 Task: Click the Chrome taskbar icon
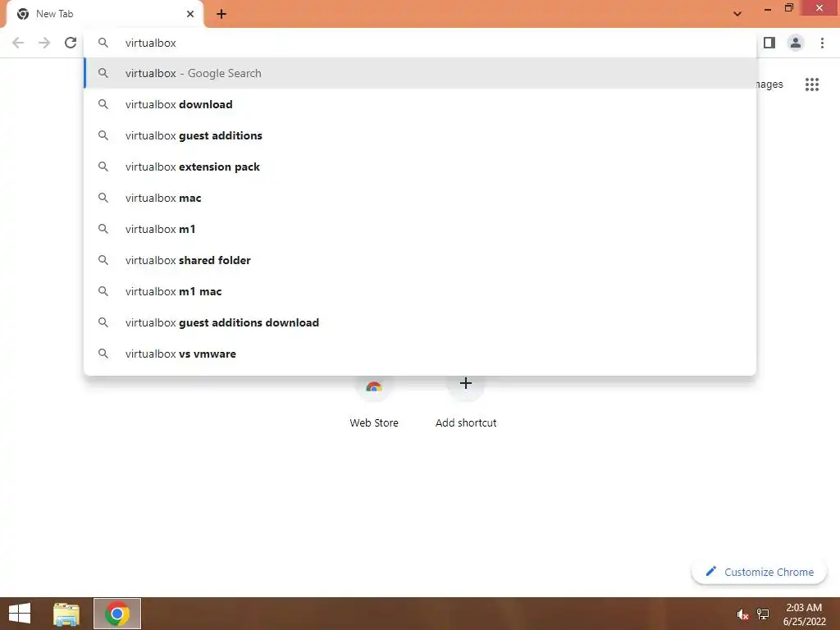116,614
